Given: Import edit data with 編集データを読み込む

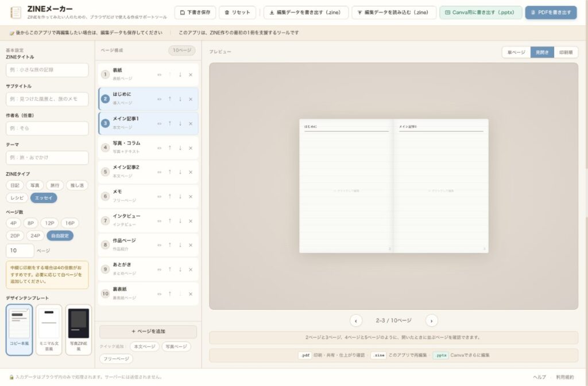Looking at the screenshot, I should (x=394, y=13).
